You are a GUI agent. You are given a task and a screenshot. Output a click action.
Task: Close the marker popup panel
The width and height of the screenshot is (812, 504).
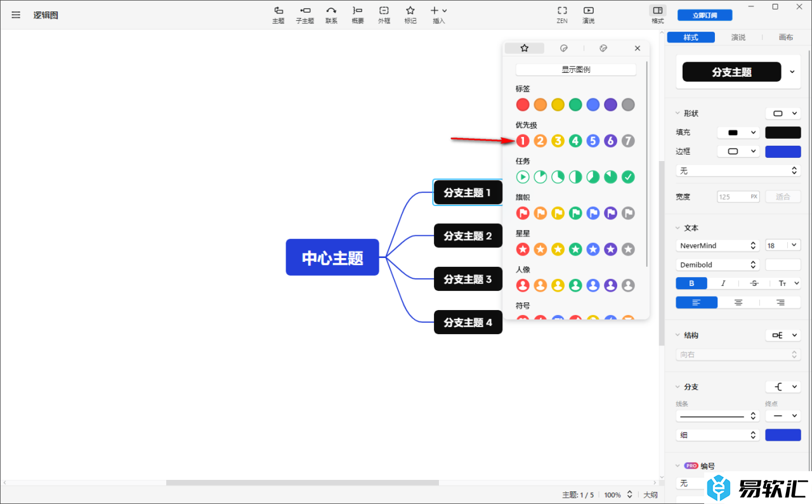tap(638, 48)
